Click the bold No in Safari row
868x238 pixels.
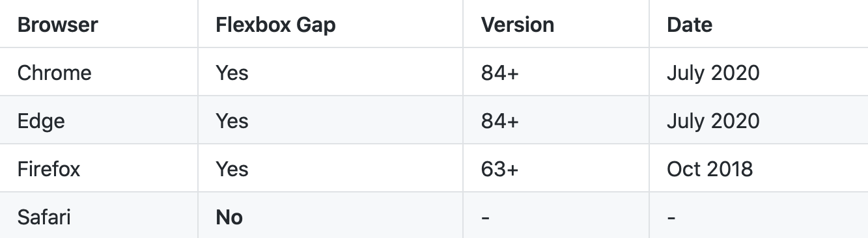[x=229, y=217]
